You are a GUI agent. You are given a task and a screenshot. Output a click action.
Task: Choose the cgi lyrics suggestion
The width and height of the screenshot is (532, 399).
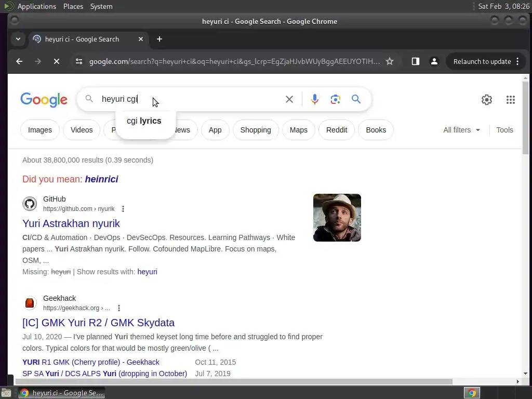coord(145,121)
